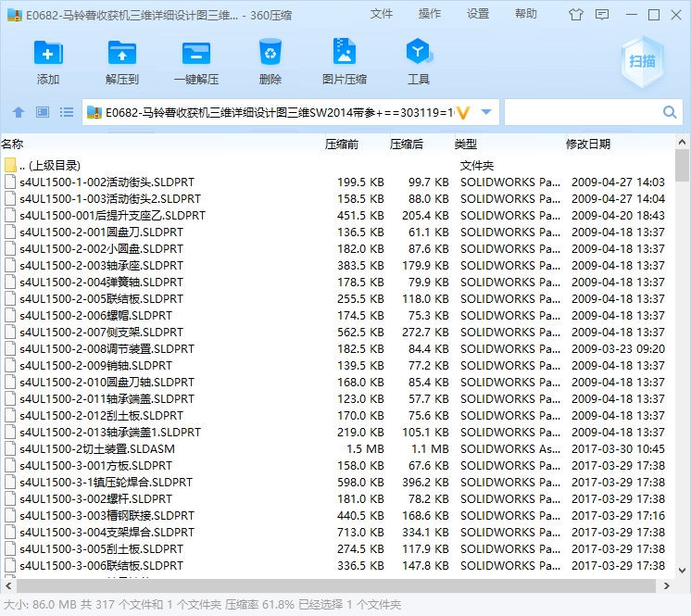
Task: Select s4UL1500-1-002活动街头.SLDPRT
Action: coord(337,182)
